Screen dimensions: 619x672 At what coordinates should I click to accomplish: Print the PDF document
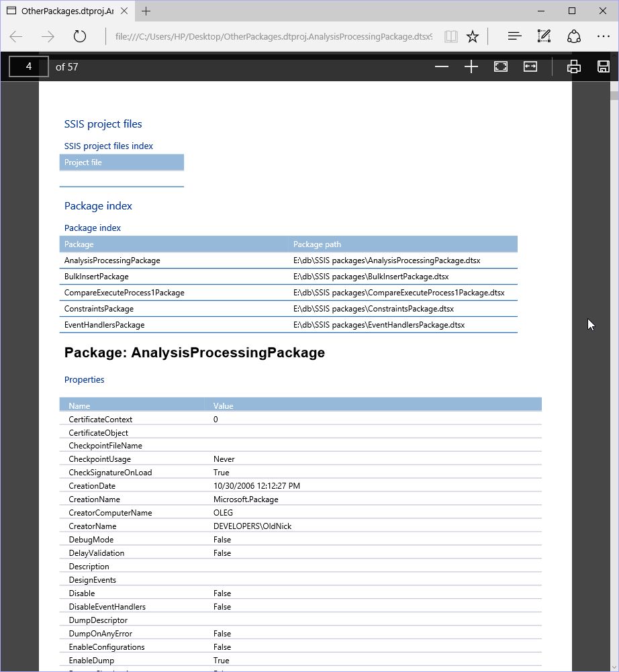[574, 66]
